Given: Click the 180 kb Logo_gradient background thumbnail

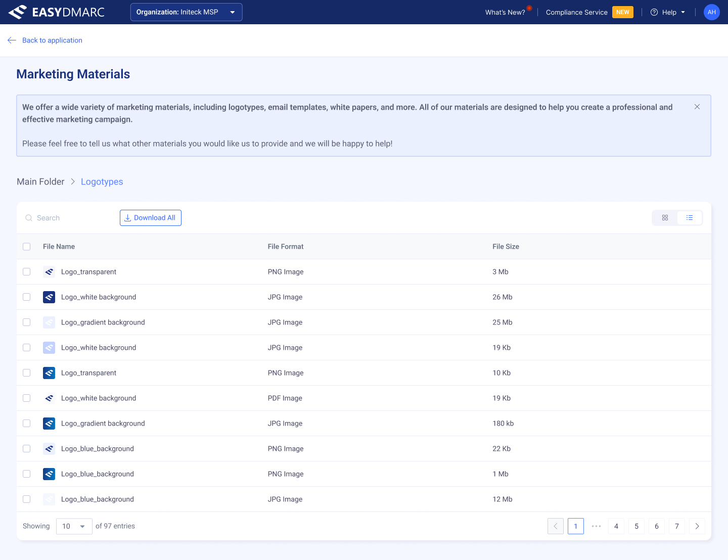Looking at the screenshot, I should click(x=49, y=424).
